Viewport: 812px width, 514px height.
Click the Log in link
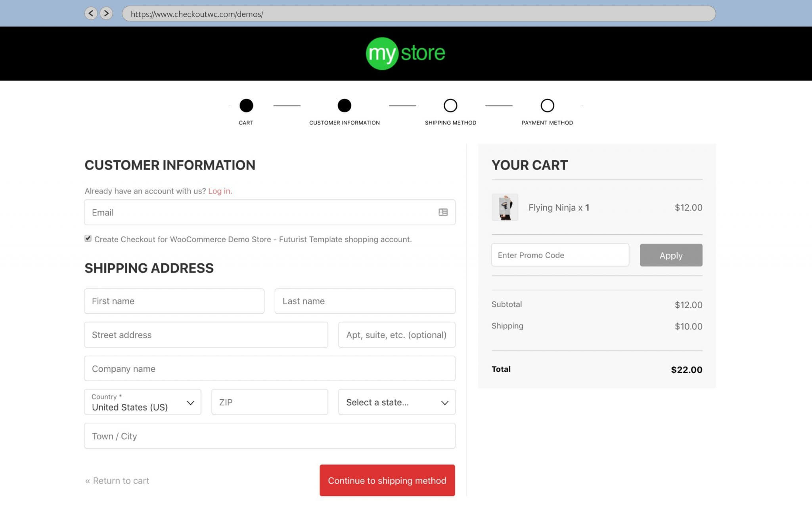click(x=220, y=191)
